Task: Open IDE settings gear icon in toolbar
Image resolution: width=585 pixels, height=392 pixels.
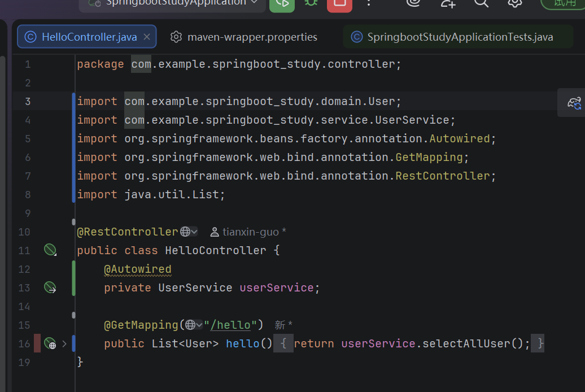Action: coord(515,3)
